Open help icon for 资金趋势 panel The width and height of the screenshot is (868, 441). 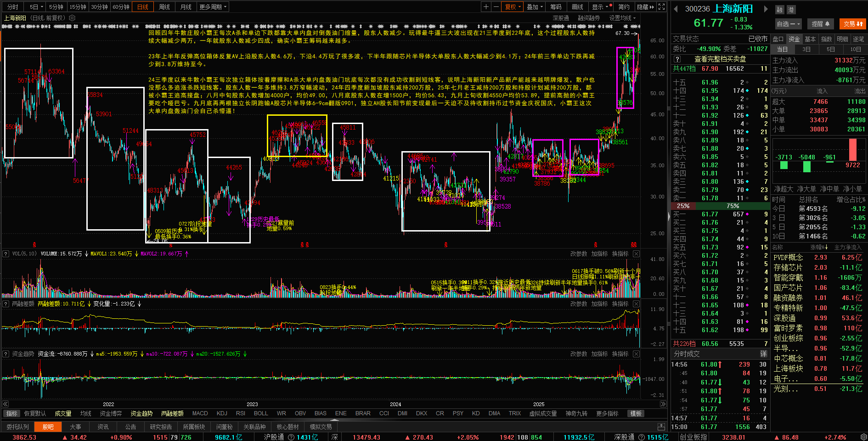pyautogui.click(x=6, y=354)
